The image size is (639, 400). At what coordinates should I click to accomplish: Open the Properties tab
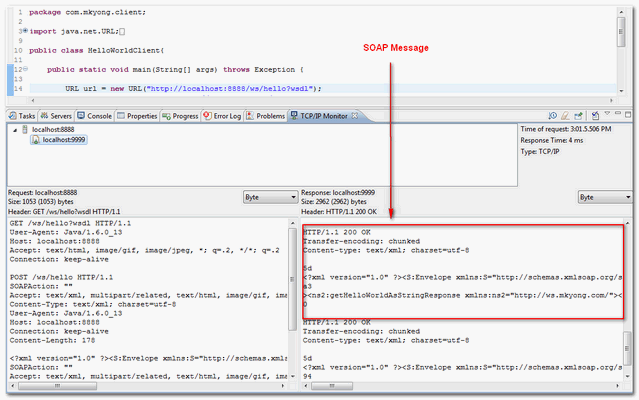click(x=137, y=116)
